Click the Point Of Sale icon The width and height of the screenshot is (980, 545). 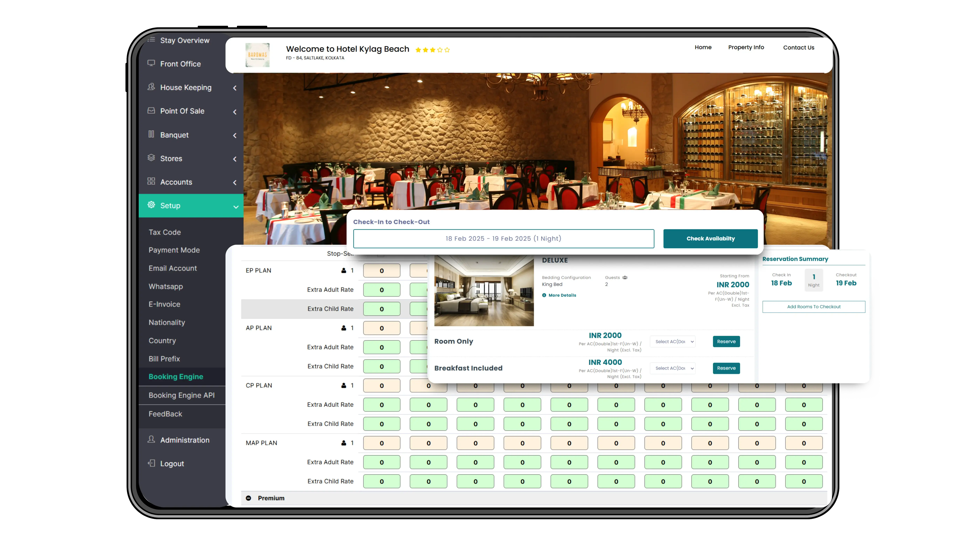click(151, 110)
